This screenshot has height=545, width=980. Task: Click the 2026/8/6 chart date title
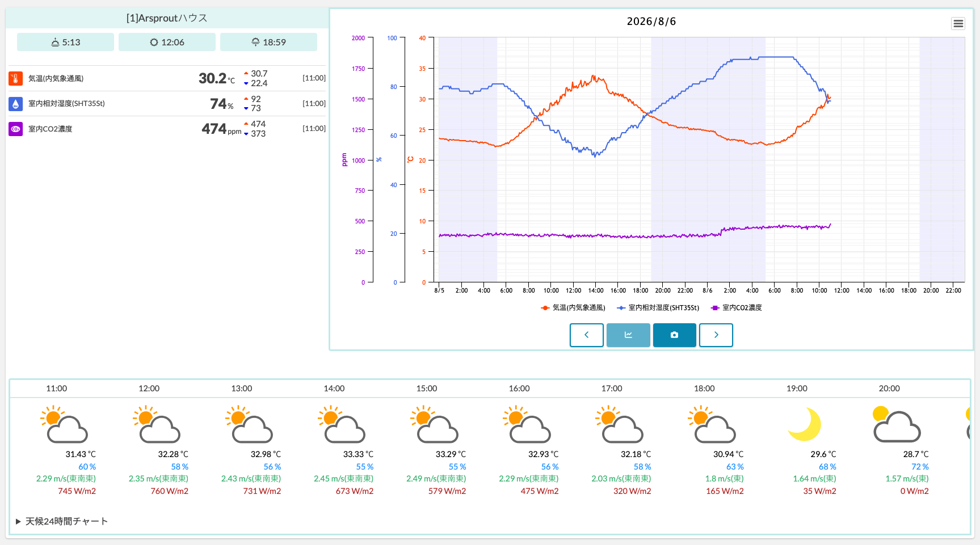pos(651,22)
